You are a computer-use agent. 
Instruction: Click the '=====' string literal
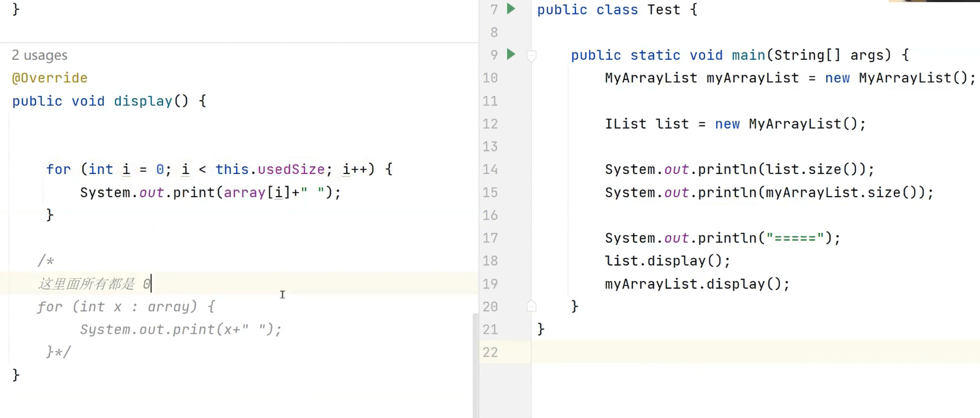[x=795, y=238]
